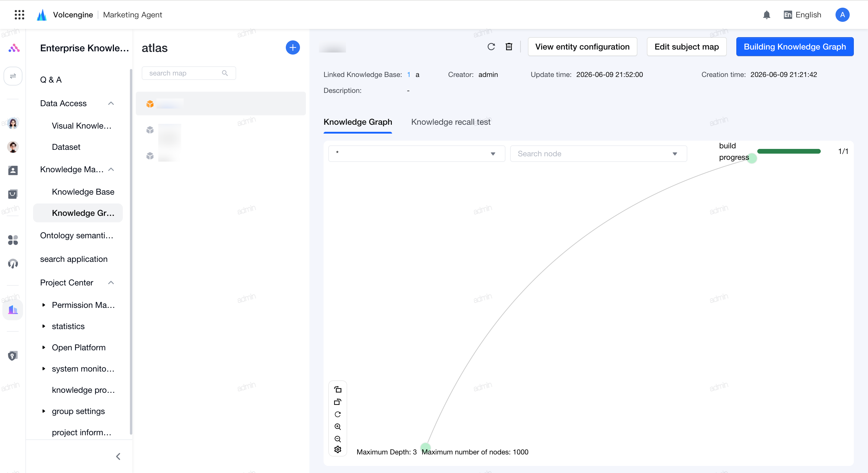Click the build progress bar
The height and width of the screenshot is (473, 868).
click(x=789, y=152)
